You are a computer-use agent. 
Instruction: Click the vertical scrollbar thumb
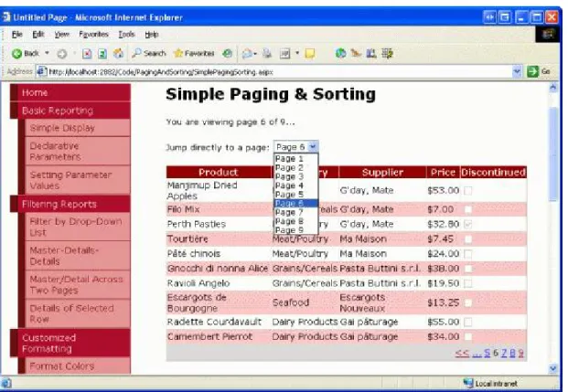click(x=553, y=154)
